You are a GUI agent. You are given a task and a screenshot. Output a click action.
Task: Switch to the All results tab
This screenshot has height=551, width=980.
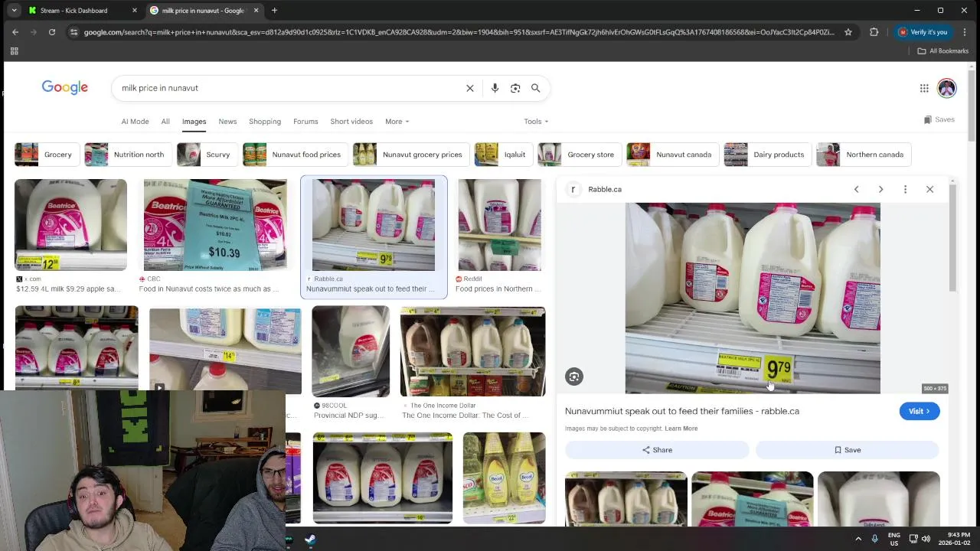pos(165,122)
